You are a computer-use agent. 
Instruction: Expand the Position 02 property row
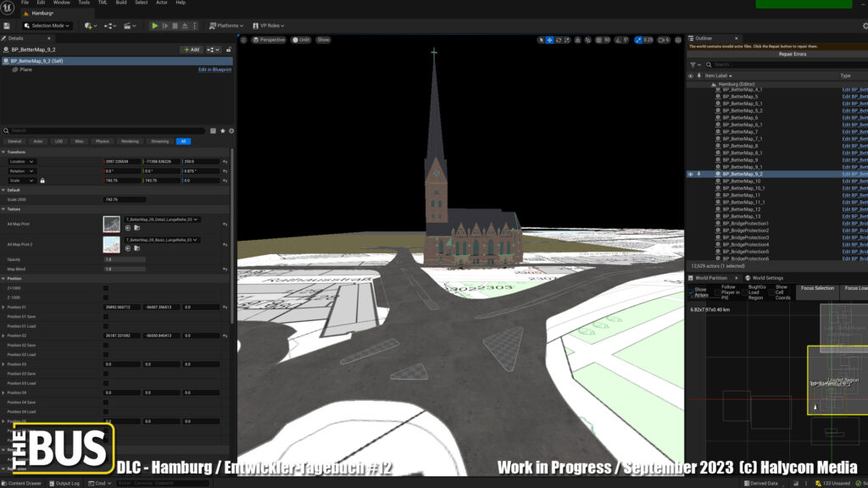3,335
